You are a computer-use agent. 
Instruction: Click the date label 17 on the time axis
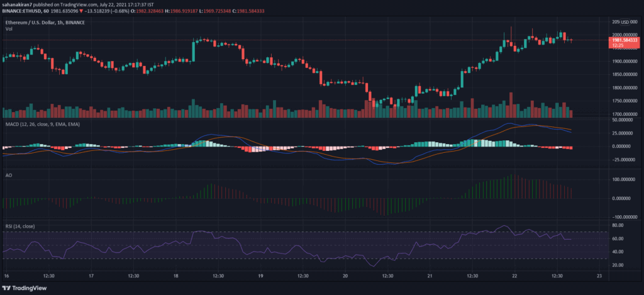[91, 276]
